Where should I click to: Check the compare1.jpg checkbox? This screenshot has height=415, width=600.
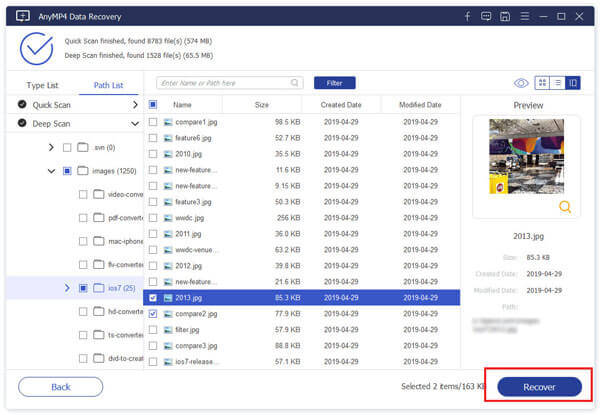153,122
